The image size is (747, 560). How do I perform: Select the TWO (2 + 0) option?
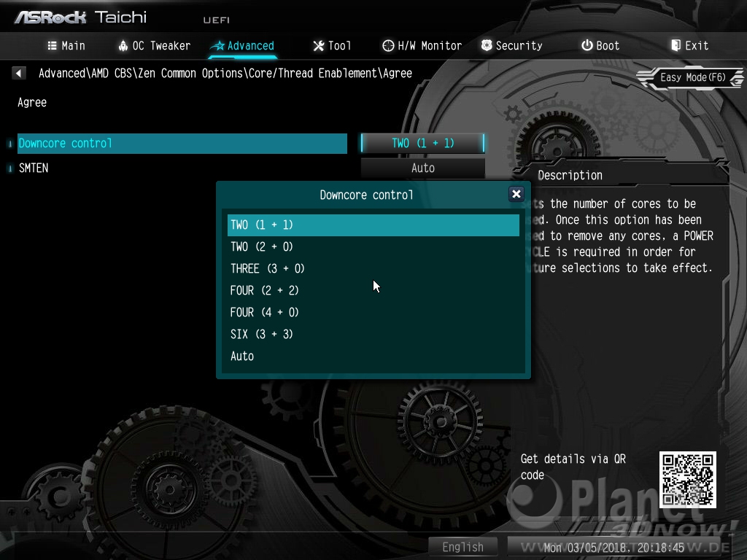[373, 246]
